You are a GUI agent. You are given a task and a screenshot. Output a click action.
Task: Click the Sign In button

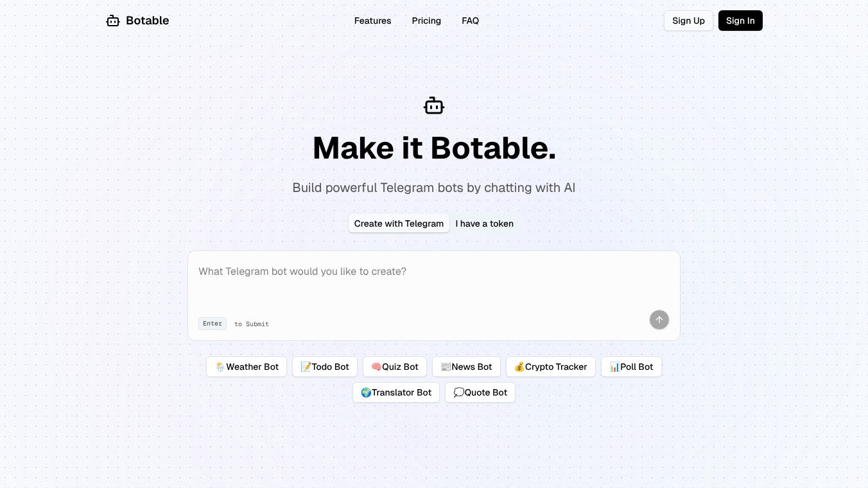tap(740, 21)
